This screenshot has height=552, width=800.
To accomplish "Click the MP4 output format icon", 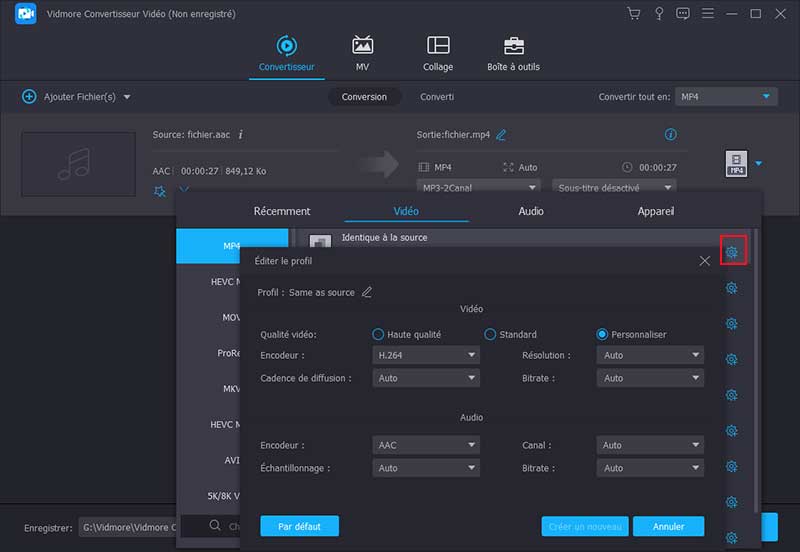I will [736, 164].
